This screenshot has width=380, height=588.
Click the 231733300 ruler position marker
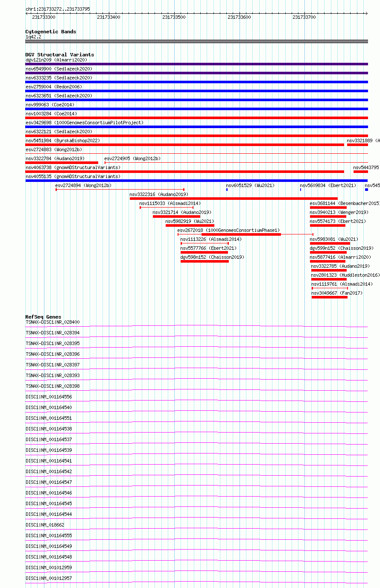[44, 17]
